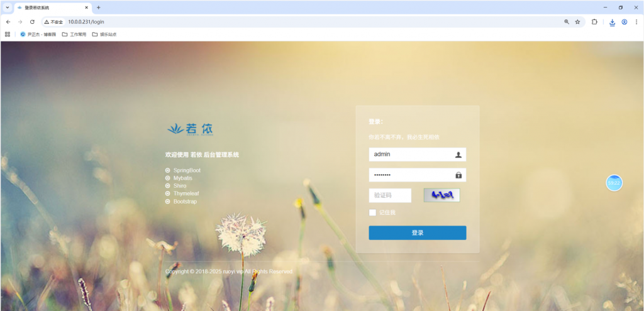Click the 欢迎使用 若依 后台管理系统 heading

pos(202,155)
